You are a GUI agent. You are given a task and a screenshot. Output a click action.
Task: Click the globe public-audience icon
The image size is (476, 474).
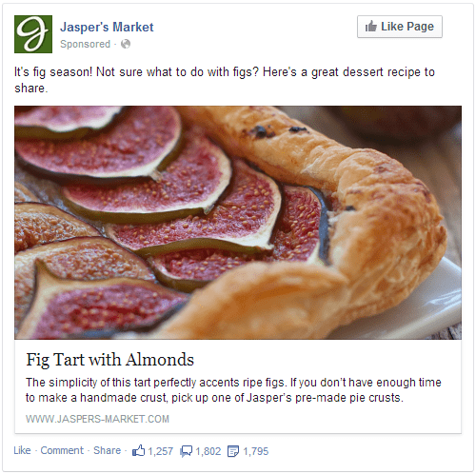tap(126, 44)
